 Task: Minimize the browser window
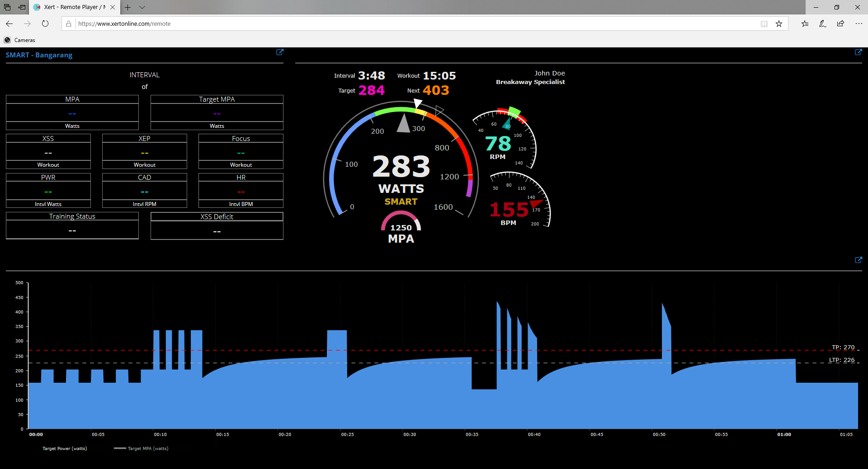[x=816, y=7]
